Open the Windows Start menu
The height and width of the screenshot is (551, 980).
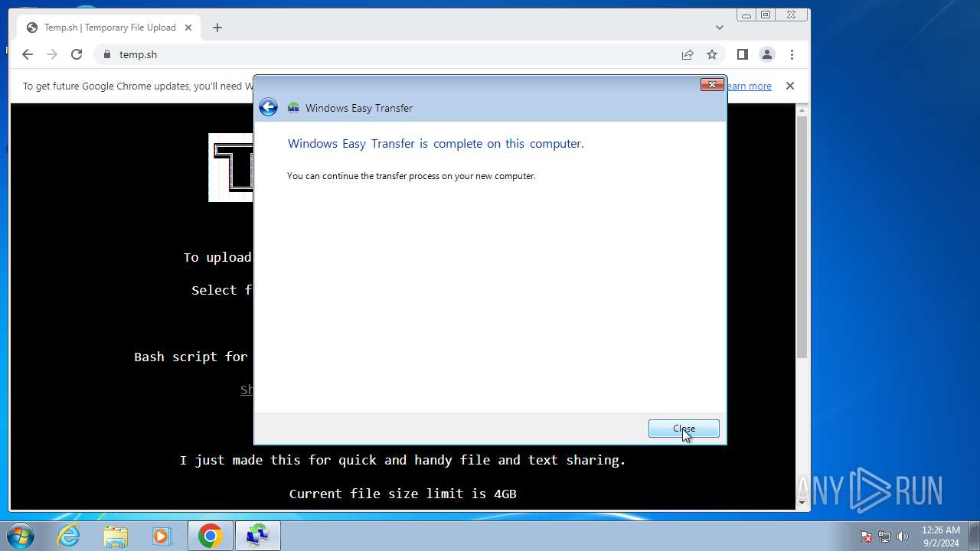[x=21, y=536]
